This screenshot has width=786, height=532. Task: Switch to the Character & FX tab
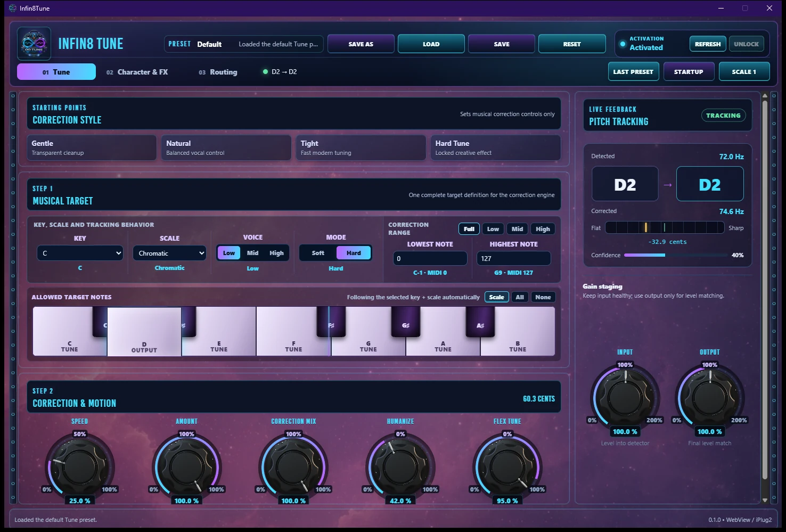click(x=137, y=72)
